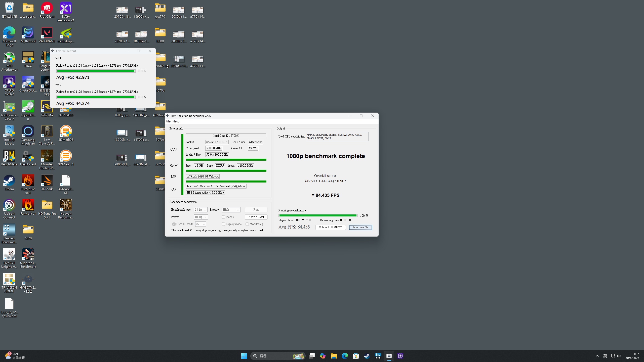Enable the Monitoring checkbox
The image size is (644, 362).
[247, 224]
